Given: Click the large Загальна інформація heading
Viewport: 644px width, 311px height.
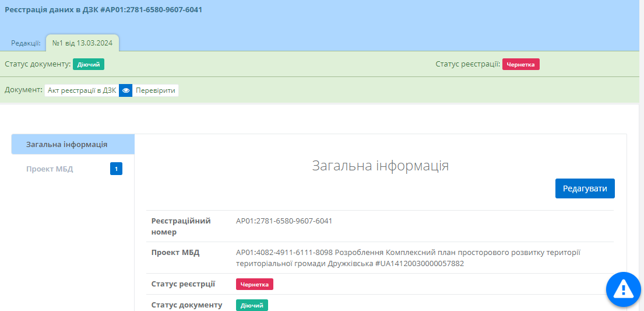Looking at the screenshot, I should click(x=380, y=166).
